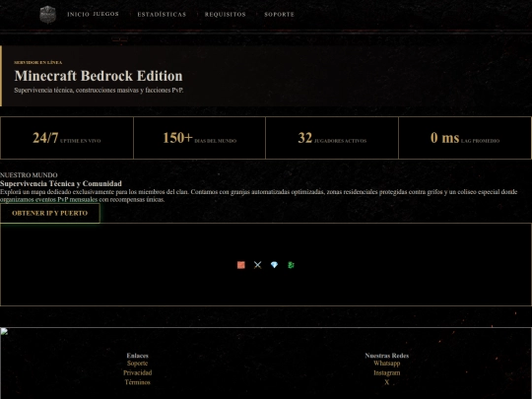Open the Privacidad footer link
Image resolution: width=532 pixels, height=399 pixels.
[137, 372]
